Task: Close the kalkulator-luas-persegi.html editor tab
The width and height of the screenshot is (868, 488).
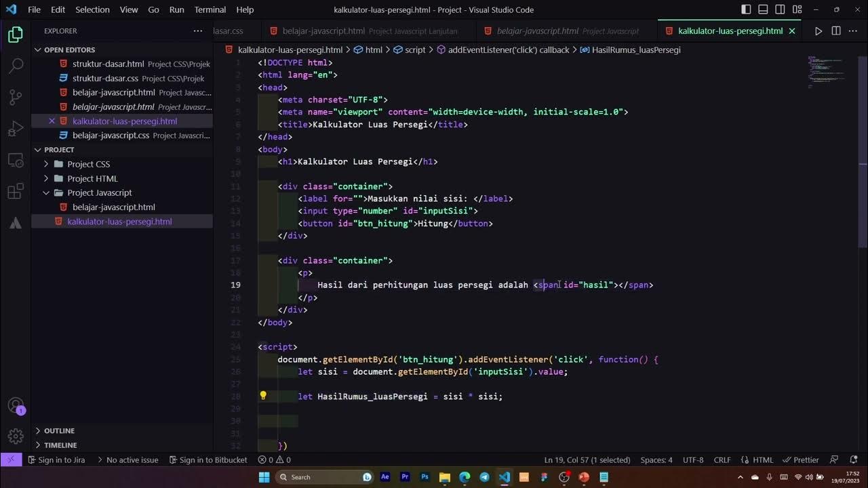Action: click(x=793, y=31)
